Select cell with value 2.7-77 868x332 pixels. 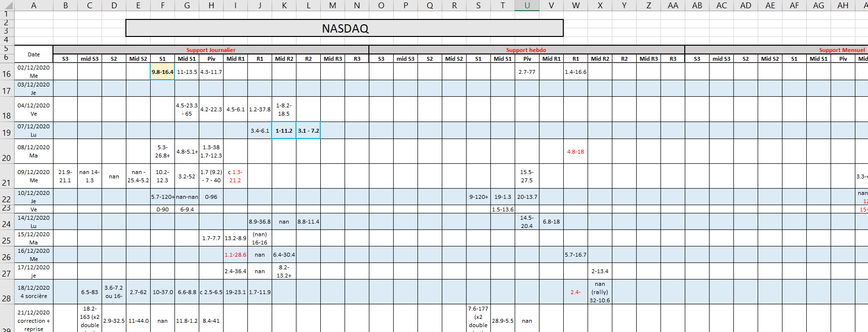click(x=527, y=71)
